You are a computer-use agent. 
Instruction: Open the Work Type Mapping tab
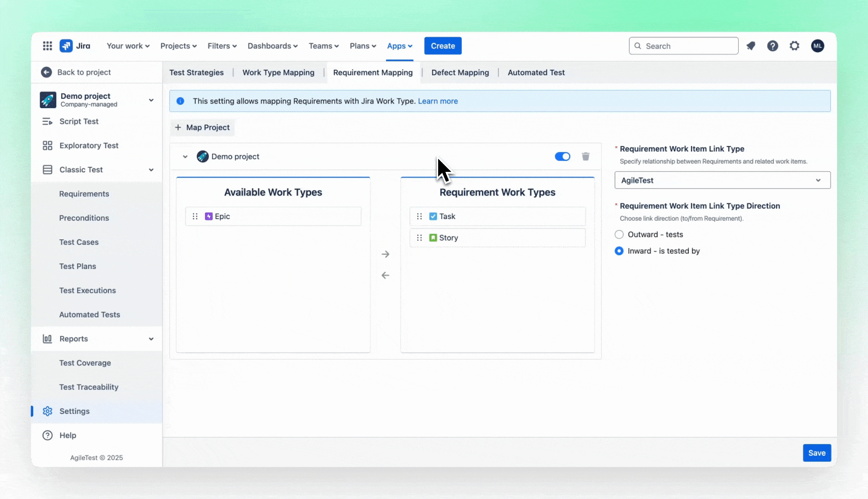[x=278, y=73]
